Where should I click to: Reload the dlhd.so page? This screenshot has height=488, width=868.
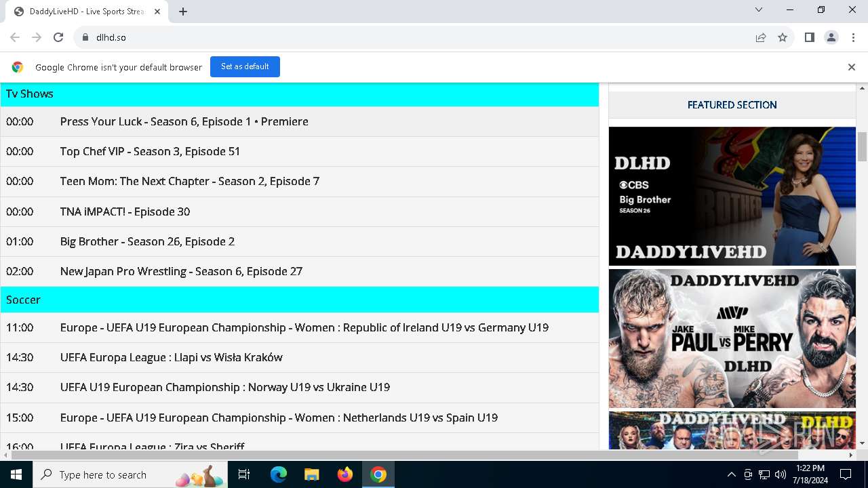click(58, 37)
